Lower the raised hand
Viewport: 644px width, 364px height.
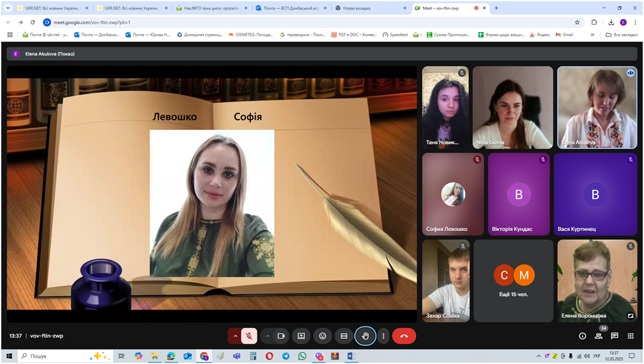tap(365, 336)
